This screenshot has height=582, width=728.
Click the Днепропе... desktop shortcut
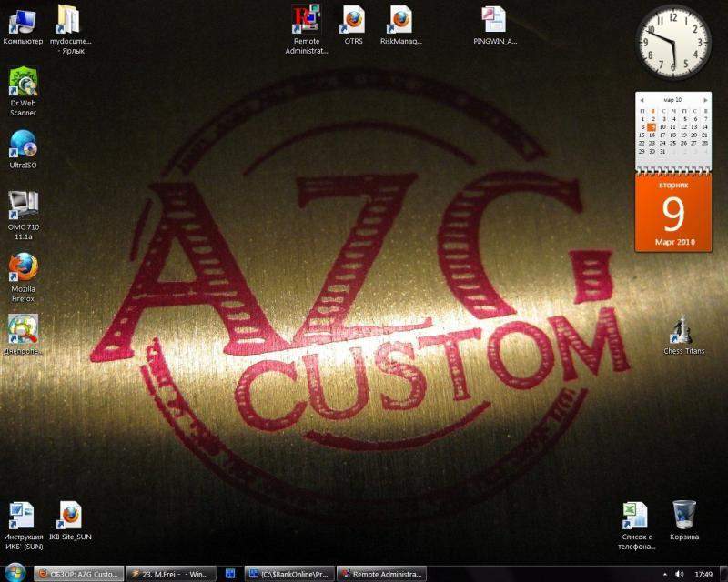pyautogui.click(x=23, y=335)
